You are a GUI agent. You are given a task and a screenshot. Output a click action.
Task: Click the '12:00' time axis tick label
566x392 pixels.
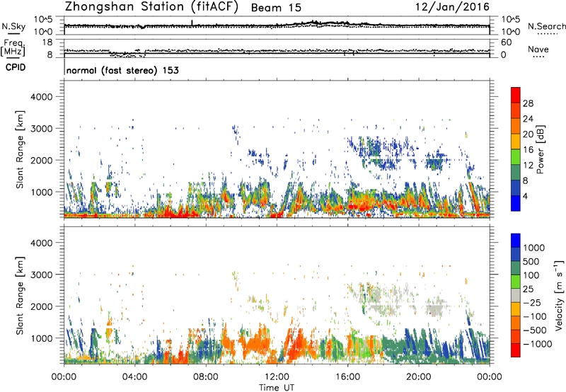pyautogui.click(x=277, y=377)
